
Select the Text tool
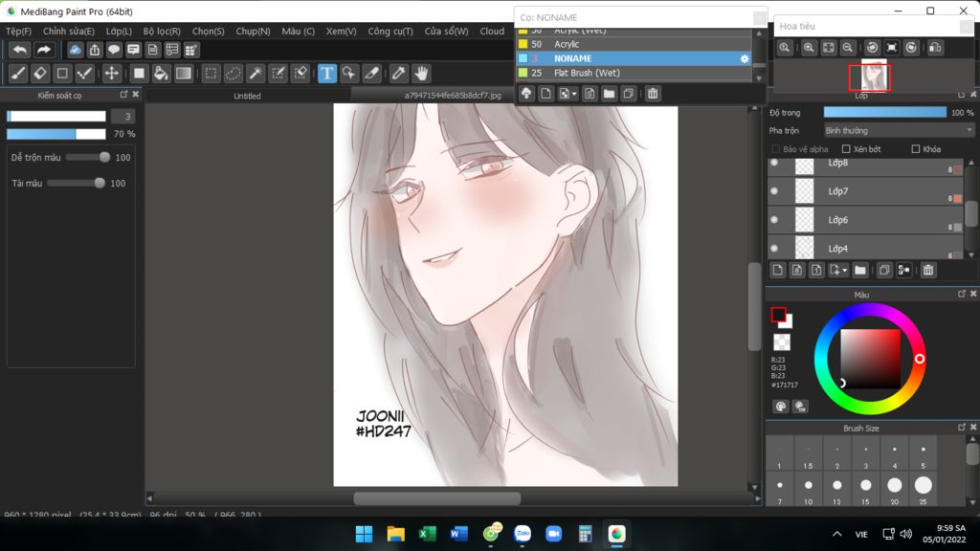[x=327, y=74]
